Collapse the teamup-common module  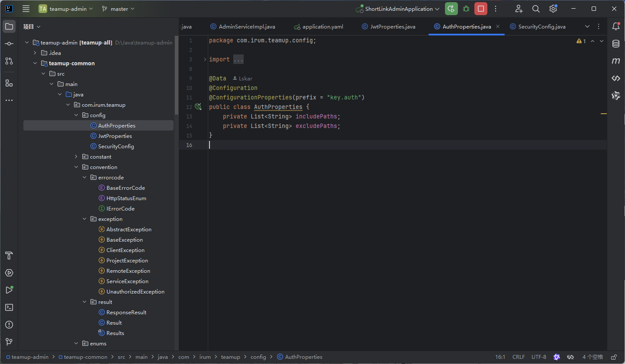[35, 63]
